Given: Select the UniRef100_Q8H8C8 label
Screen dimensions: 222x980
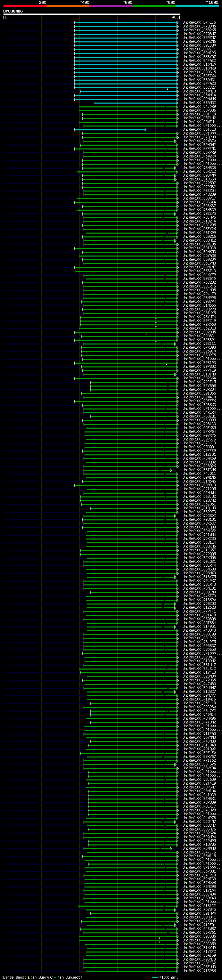Looking at the screenshot, I should pyautogui.click(x=199, y=168).
